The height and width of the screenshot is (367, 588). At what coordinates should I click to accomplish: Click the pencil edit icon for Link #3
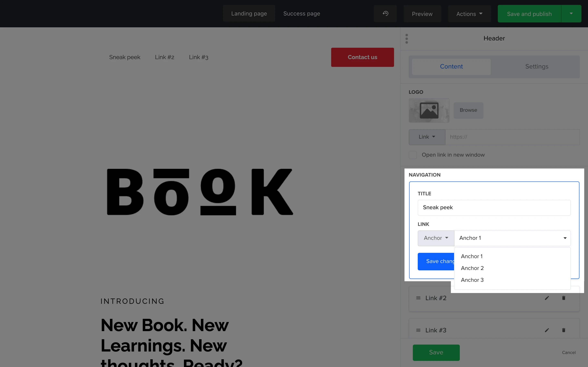[547, 330]
